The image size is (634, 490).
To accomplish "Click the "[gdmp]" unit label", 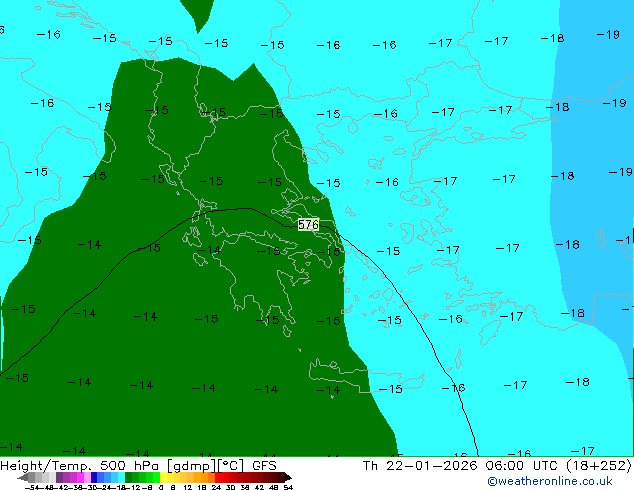I will [x=192, y=466].
